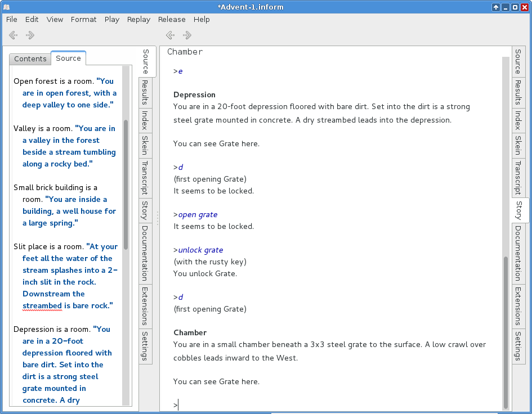
Task: Click "You unlock Grate." response text
Action: [x=205, y=273]
